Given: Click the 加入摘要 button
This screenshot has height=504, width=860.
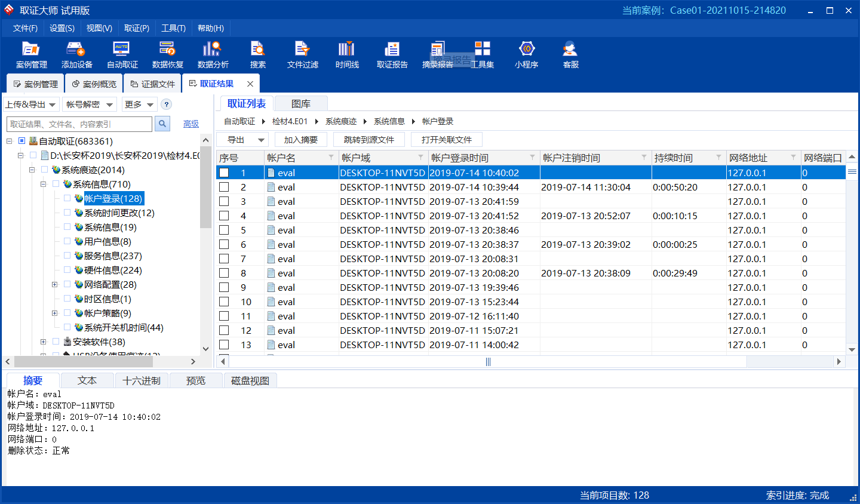Looking at the screenshot, I should pos(301,140).
